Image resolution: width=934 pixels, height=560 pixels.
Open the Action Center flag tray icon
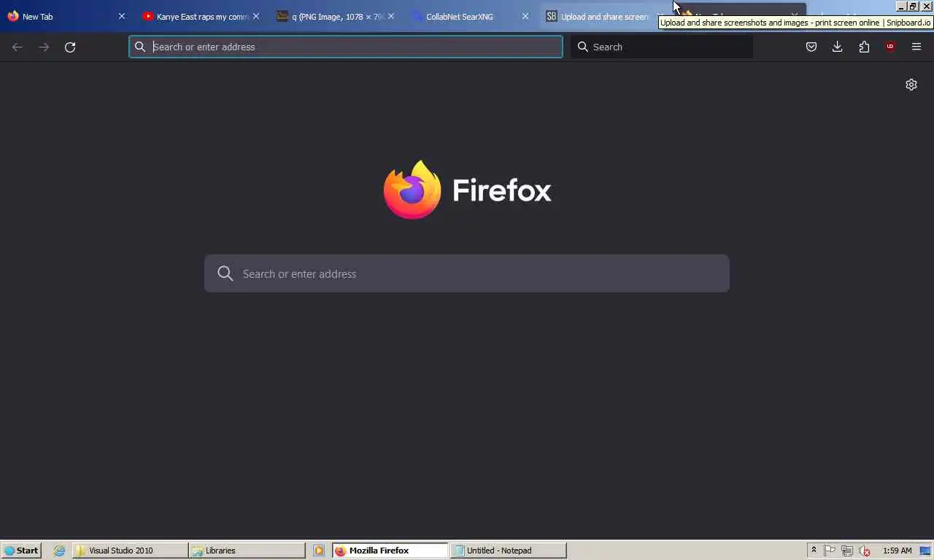pos(830,551)
